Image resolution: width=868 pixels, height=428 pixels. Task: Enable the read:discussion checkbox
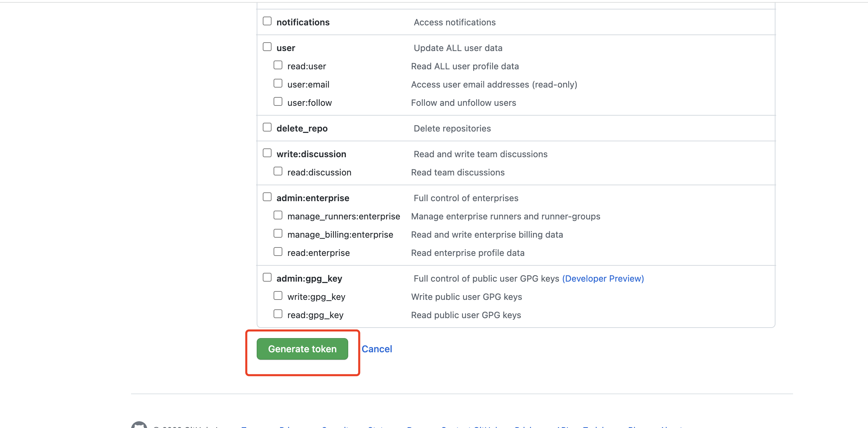278,171
